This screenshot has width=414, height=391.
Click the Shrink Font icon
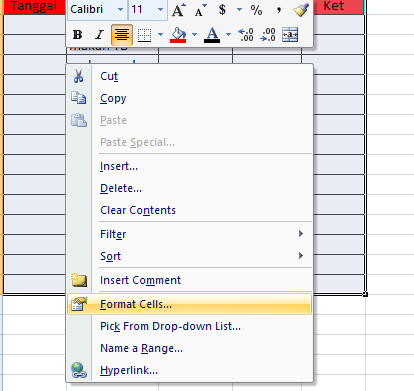(201, 10)
